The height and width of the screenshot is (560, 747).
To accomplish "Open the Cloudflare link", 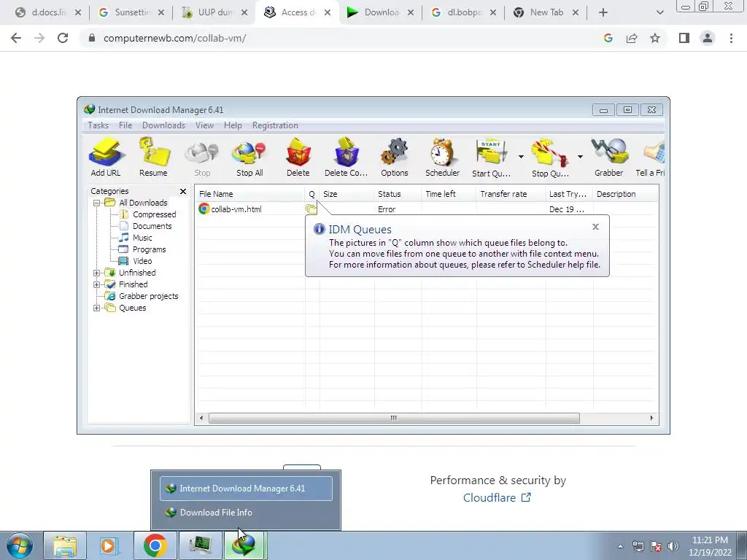I will click(497, 497).
